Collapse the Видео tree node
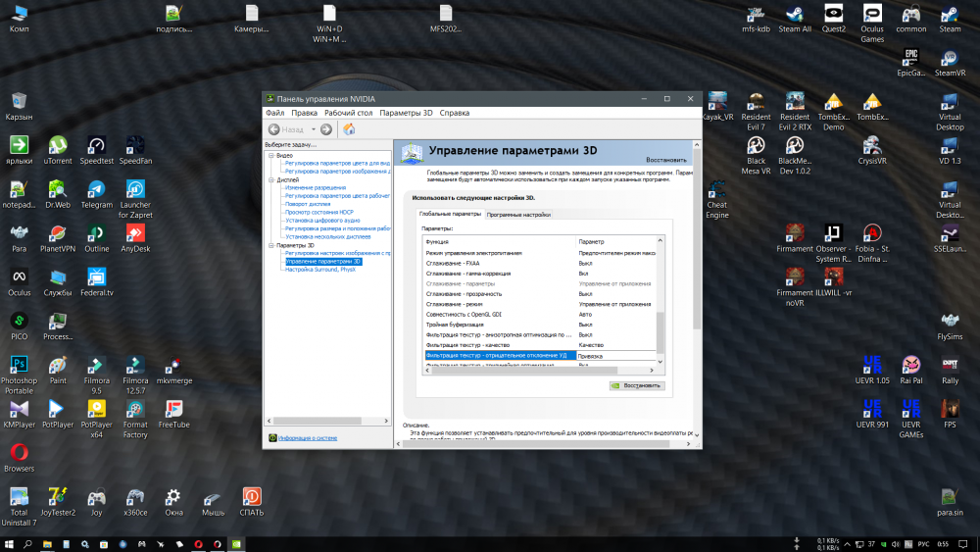 point(271,155)
